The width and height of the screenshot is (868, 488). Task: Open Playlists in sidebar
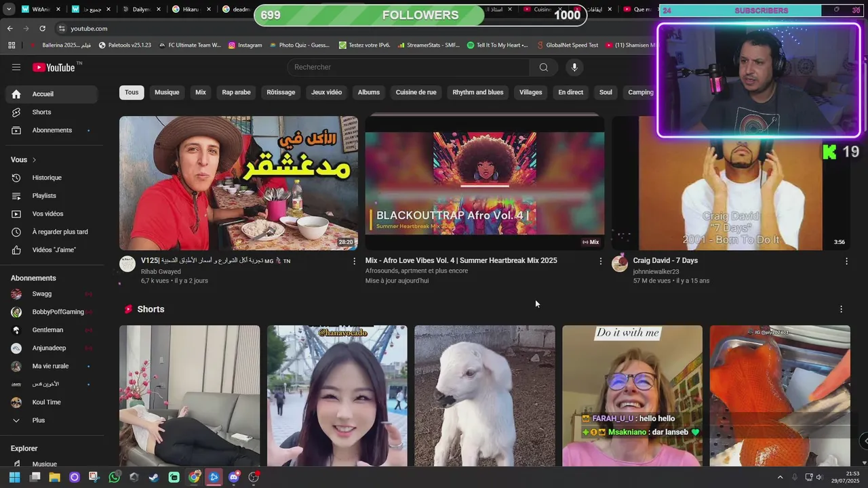[52, 196]
